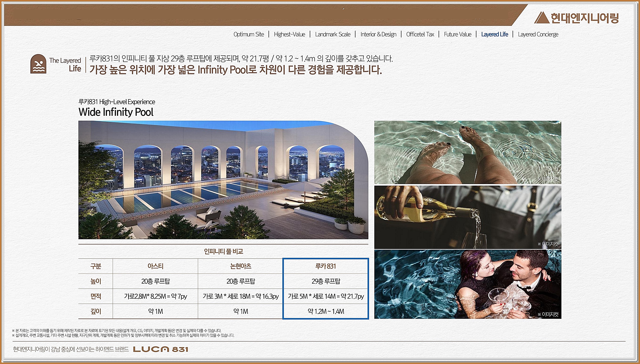Click the '높이' row label
This screenshot has width=640, height=364.
click(x=96, y=281)
